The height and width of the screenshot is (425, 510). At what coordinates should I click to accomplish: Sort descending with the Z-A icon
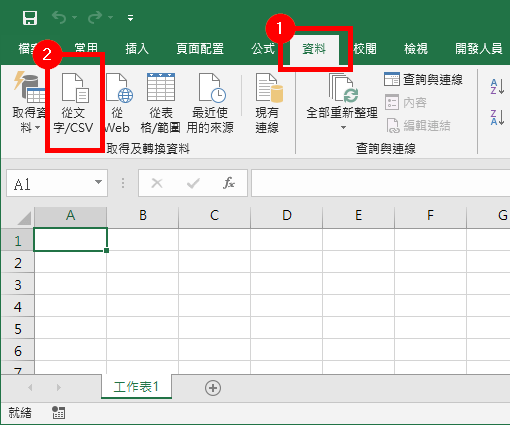[x=497, y=117]
